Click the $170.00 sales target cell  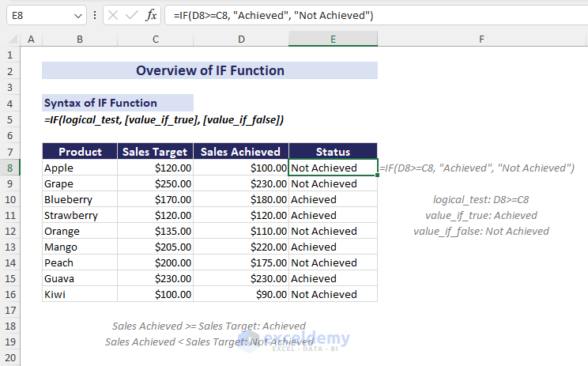pos(155,199)
